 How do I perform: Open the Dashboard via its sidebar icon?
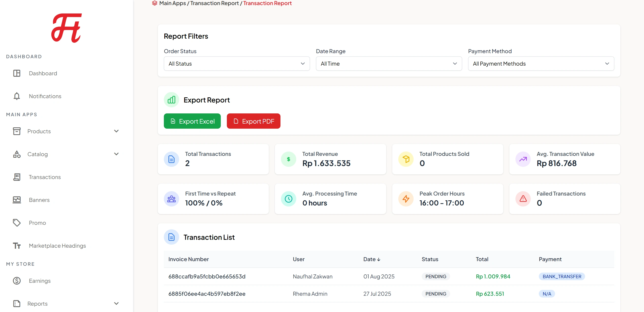pyautogui.click(x=17, y=73)
